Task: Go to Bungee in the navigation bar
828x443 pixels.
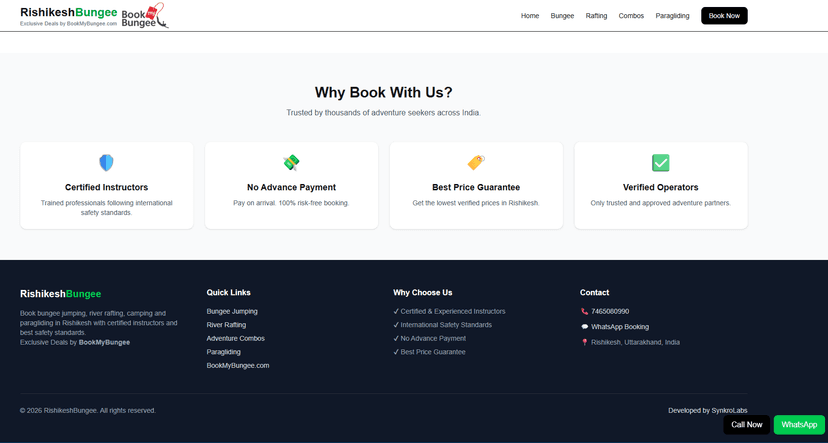Action: 562,16
